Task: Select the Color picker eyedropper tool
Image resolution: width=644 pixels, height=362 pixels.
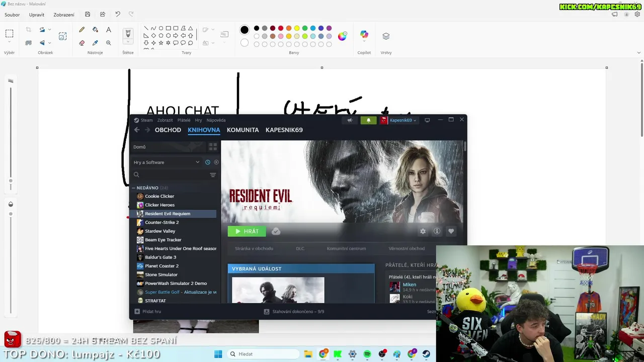Action: click(95, 43)
